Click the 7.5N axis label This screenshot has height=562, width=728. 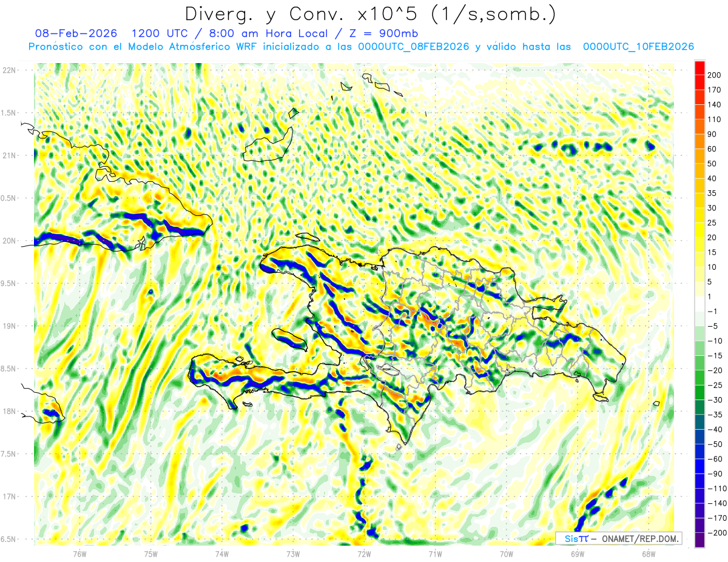(8, 454)
